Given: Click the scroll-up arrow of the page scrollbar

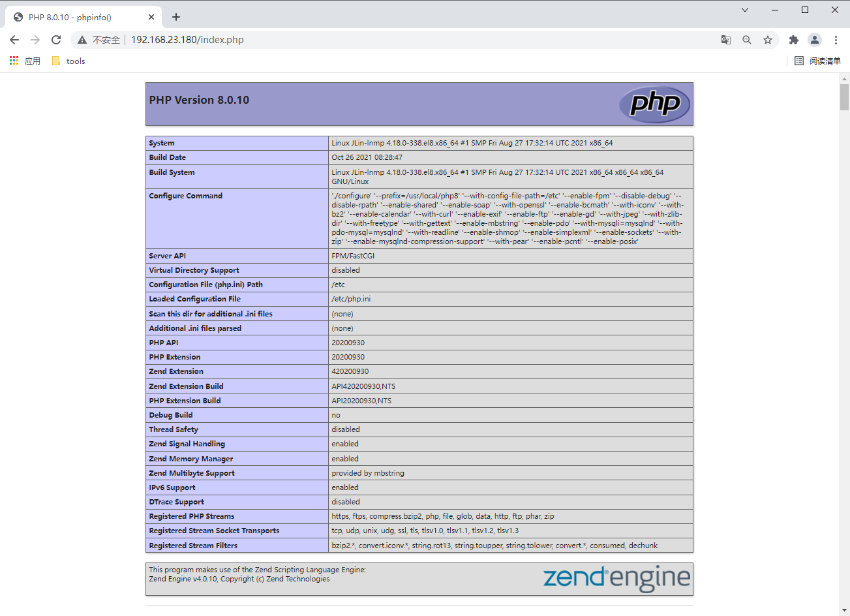Looking at the screenshot, I should tap(844, 79).
